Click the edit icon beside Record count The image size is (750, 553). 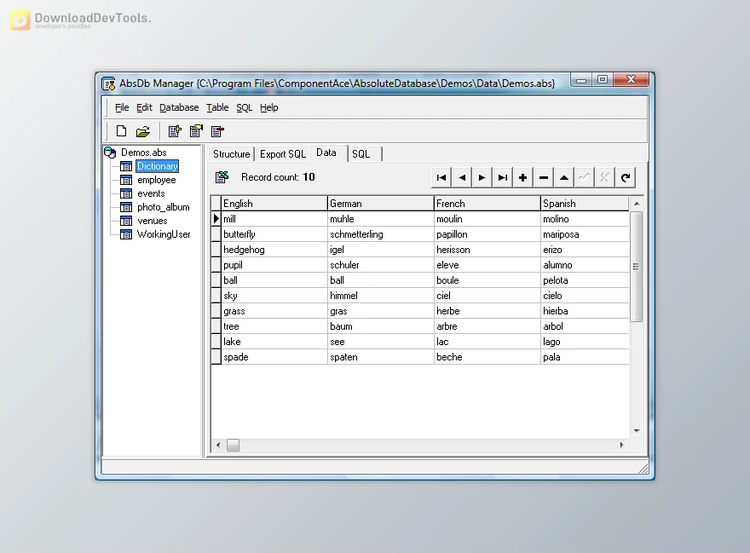(222, 177)
